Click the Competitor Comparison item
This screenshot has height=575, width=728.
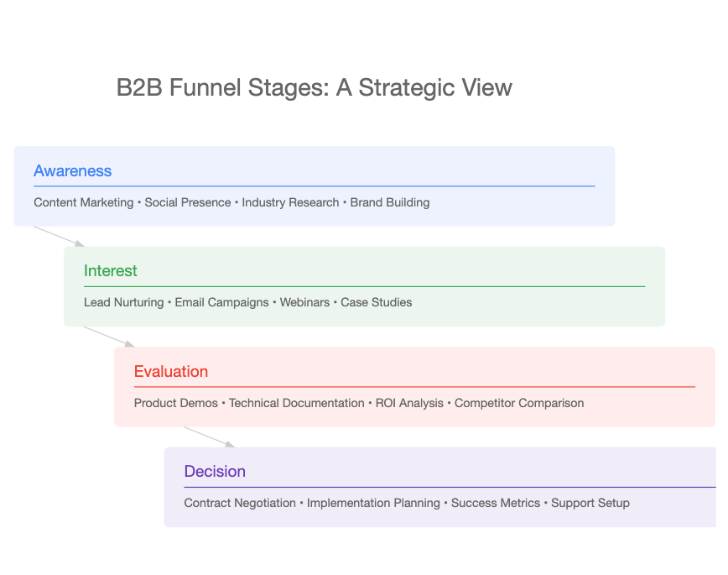click(x=519, y=403)
